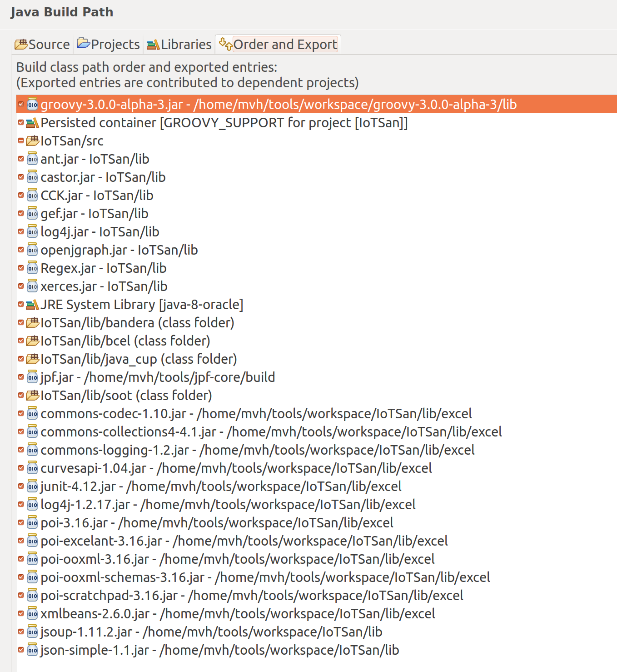Click the library icon beside Persisted container GROOVY_SUPPORT
Image resolution: width=617 pixels, height=672 pixels.
click(32, 122)
